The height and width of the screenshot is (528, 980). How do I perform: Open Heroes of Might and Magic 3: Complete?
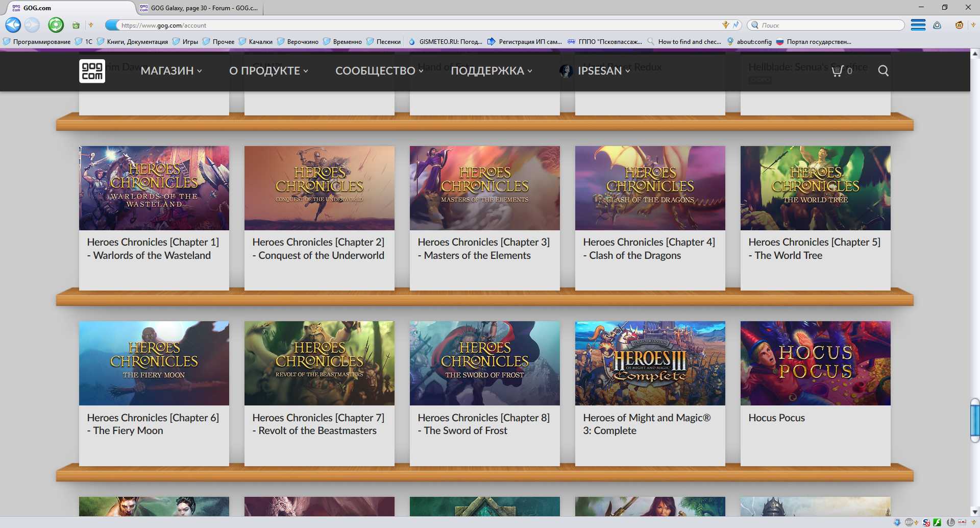[x=650, y=393]
